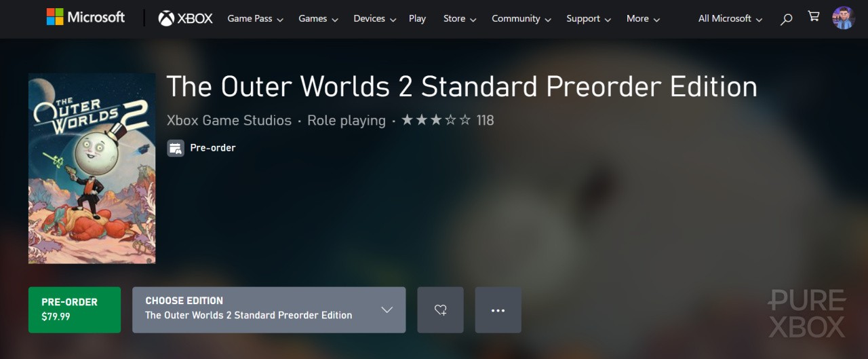Open the search magnifier icon

coord(786,19)
